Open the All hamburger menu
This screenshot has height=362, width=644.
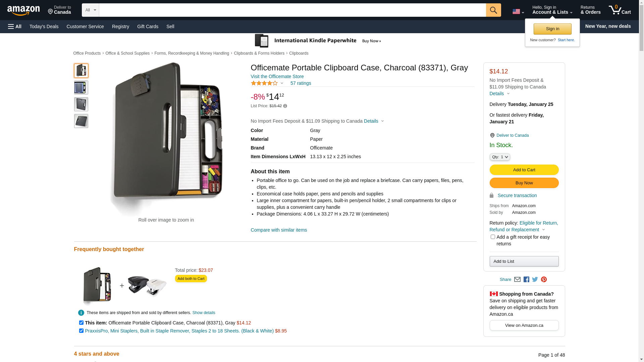point(15,26)
